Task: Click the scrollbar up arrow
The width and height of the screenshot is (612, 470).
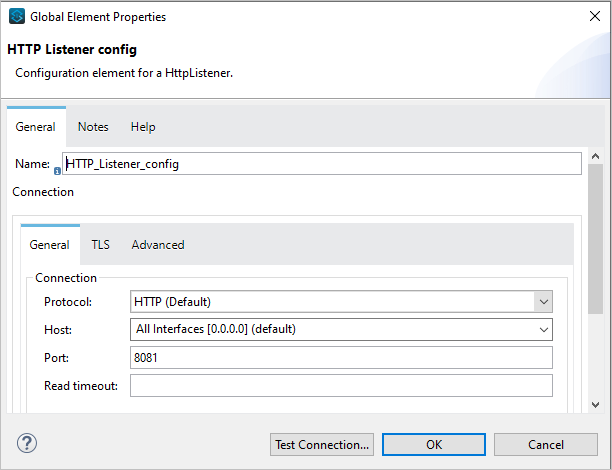Action: click(595, 158)
